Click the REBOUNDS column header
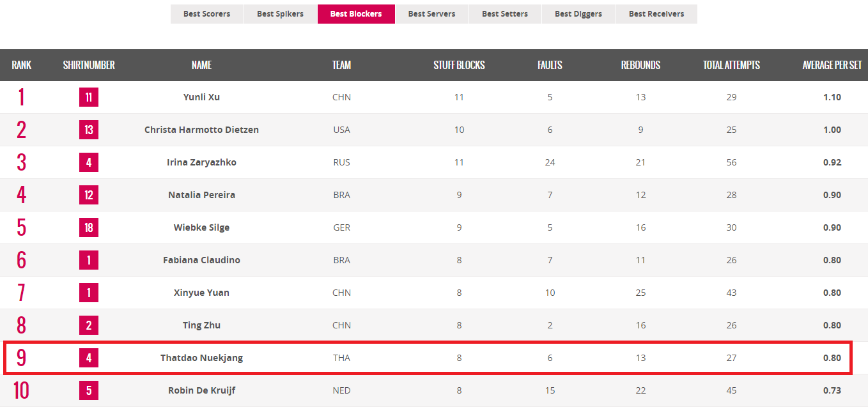The image size is (868, 407). 640,65
